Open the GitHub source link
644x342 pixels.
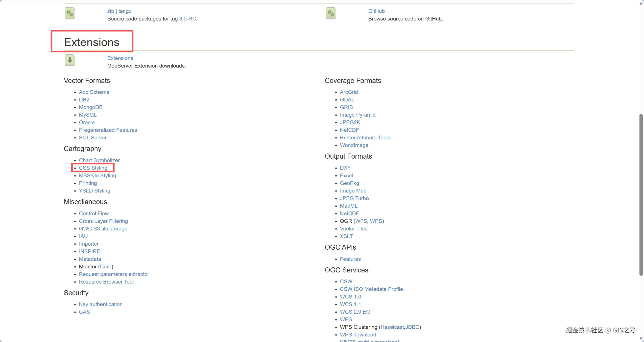pos(376,11)
